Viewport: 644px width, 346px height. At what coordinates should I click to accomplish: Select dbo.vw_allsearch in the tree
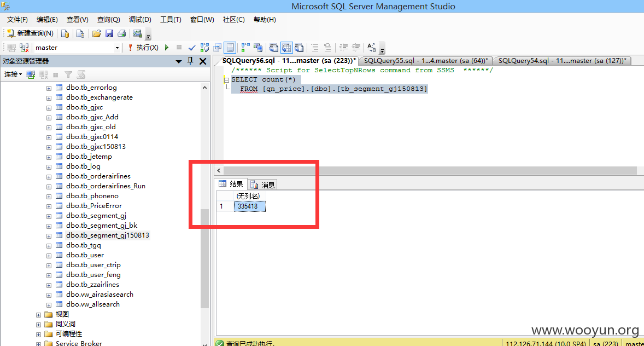[x=93, y=304]
